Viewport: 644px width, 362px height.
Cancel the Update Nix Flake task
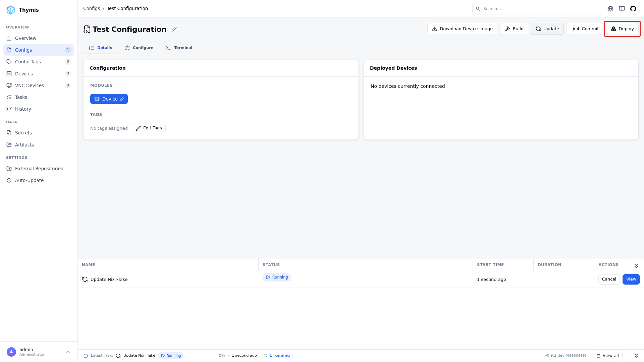tap(609, 279)
